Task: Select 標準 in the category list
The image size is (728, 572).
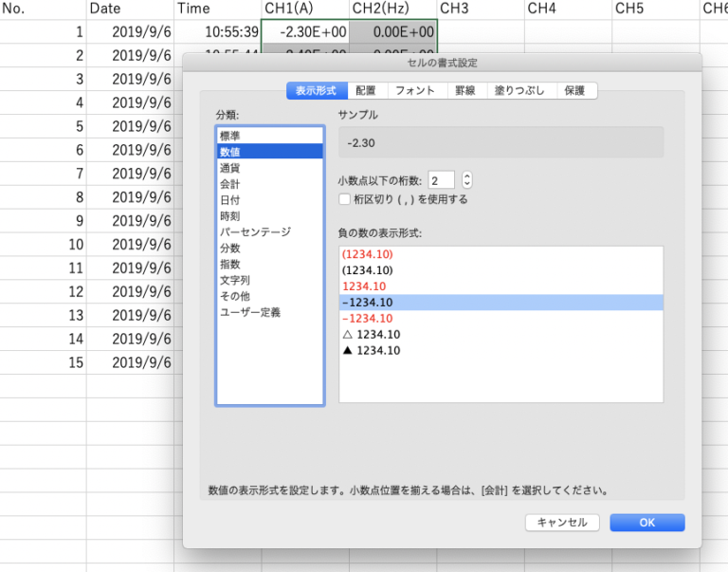Action: pos(270,136)
